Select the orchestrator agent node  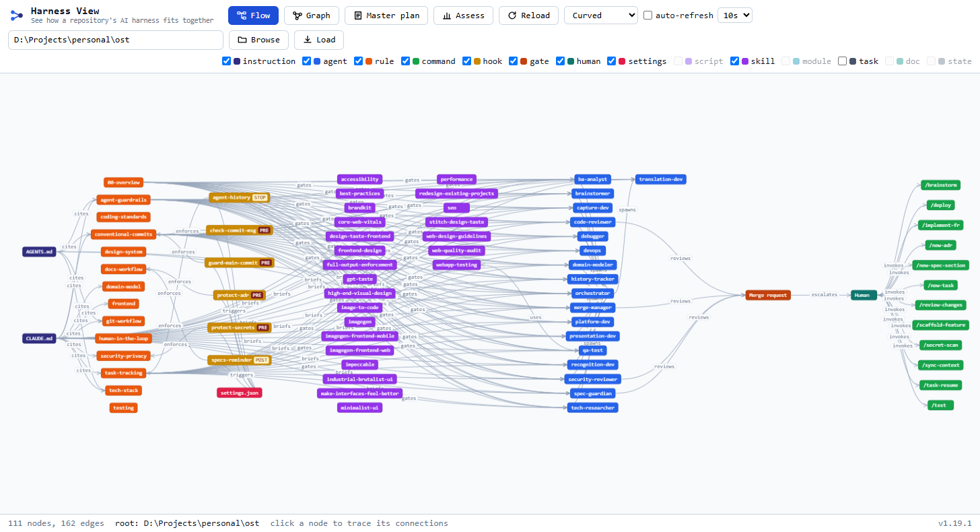click(x=592, y=293)
